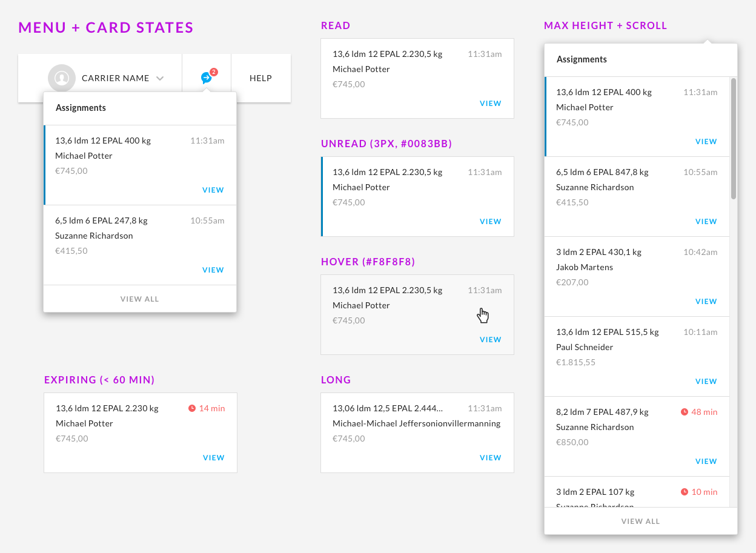This screenshot has width=756, height=553.
Task: Select the 6,5 ldm 6 EPAL 847,8 kg title
Action: [x=602, y=172]
